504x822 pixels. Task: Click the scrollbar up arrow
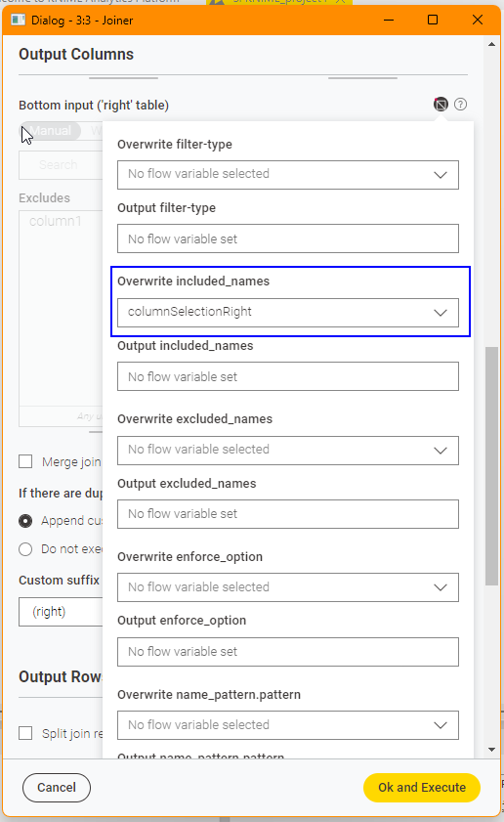pyautogui.click(x=491, y=45)
